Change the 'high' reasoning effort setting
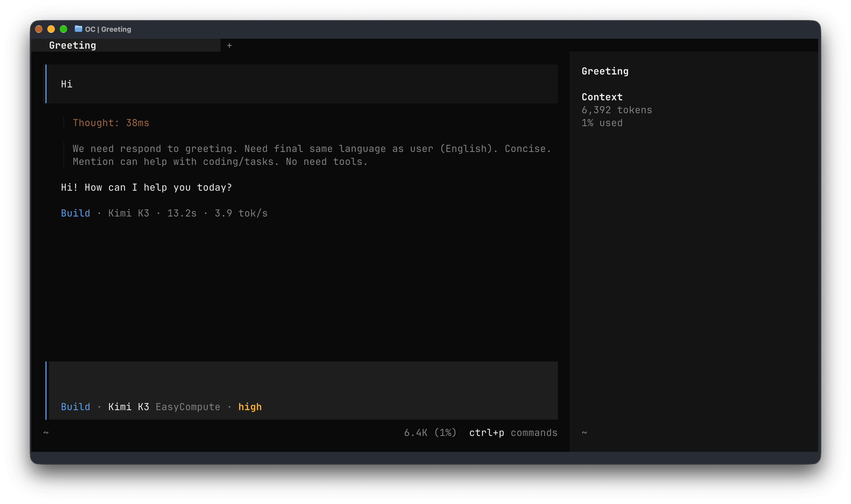This screenshot has height=504, width=851. pos(250,407)
